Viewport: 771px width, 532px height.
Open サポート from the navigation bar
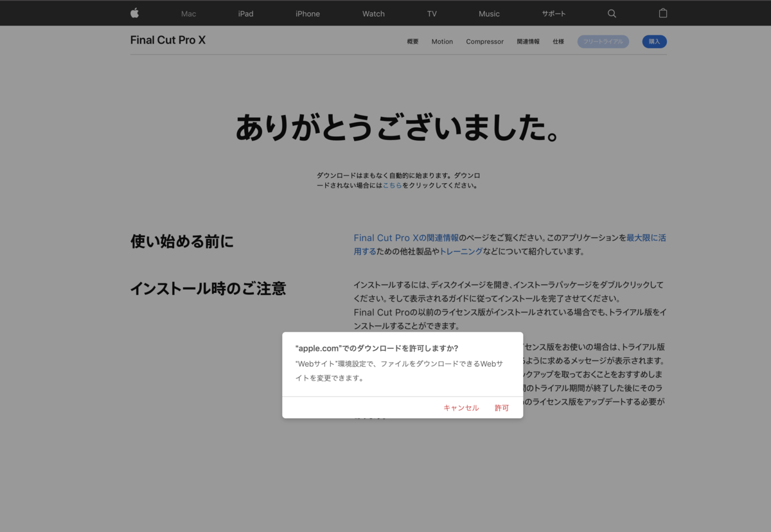(553, 13)
